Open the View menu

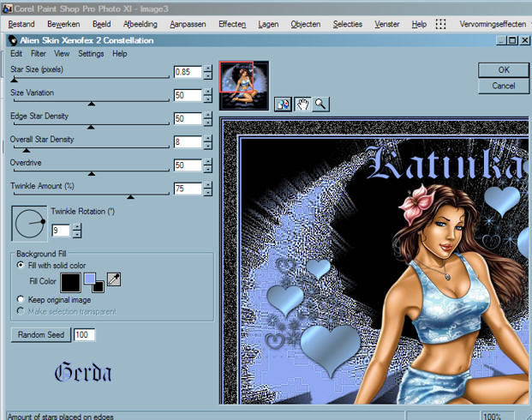tap(62, 54)
